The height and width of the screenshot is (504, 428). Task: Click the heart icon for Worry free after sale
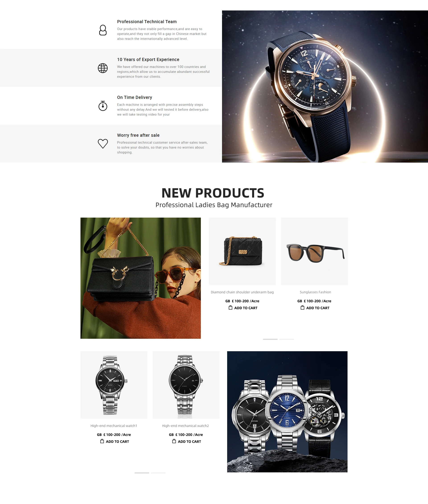click(103, 143)
